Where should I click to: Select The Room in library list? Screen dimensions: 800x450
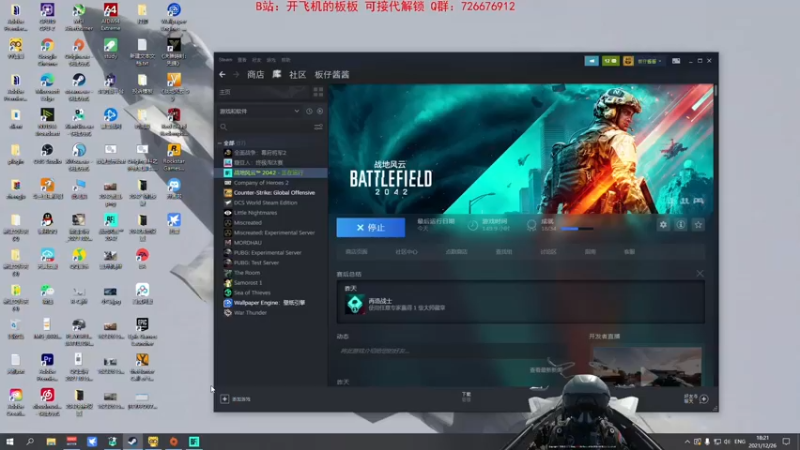(x=247, y=273)
